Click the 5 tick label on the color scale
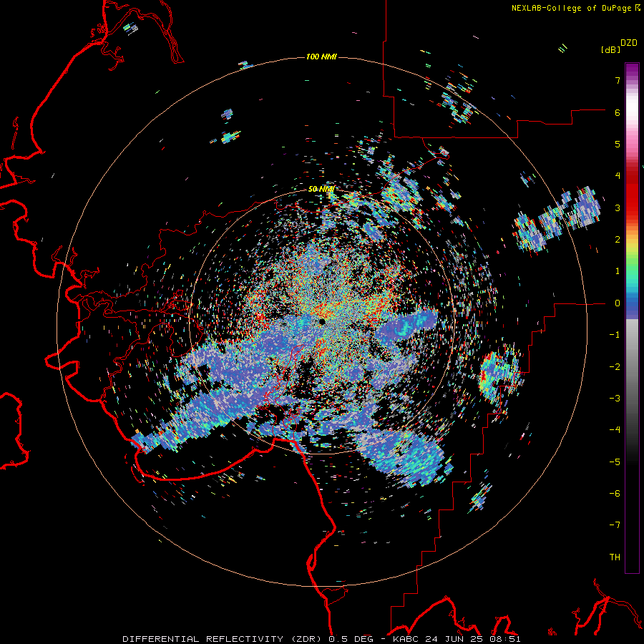The height and width of the screenshot is (644, 644). (x=618, y=144)
